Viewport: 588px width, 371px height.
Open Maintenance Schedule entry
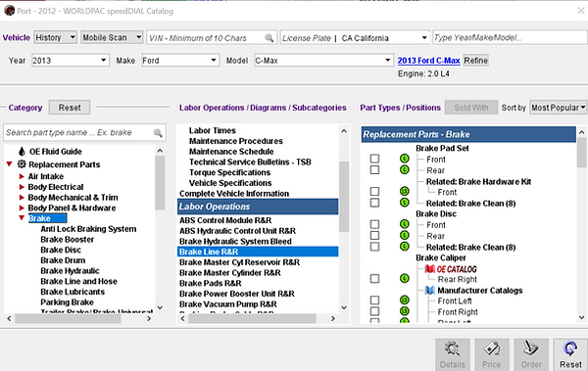231,152
